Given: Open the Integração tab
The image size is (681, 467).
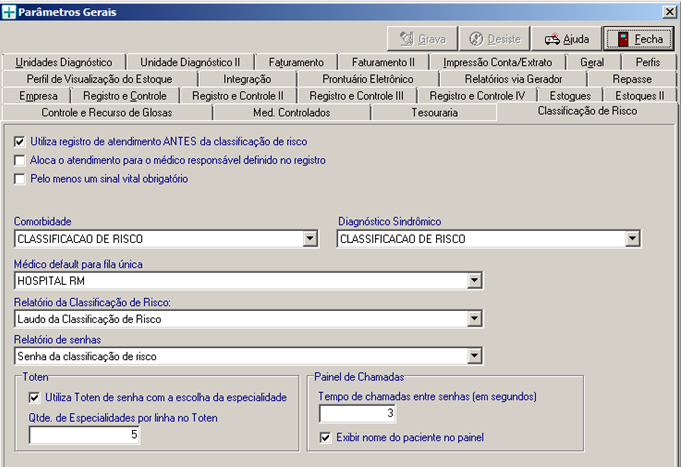Looking at the screenshot, I should [247, 79].
